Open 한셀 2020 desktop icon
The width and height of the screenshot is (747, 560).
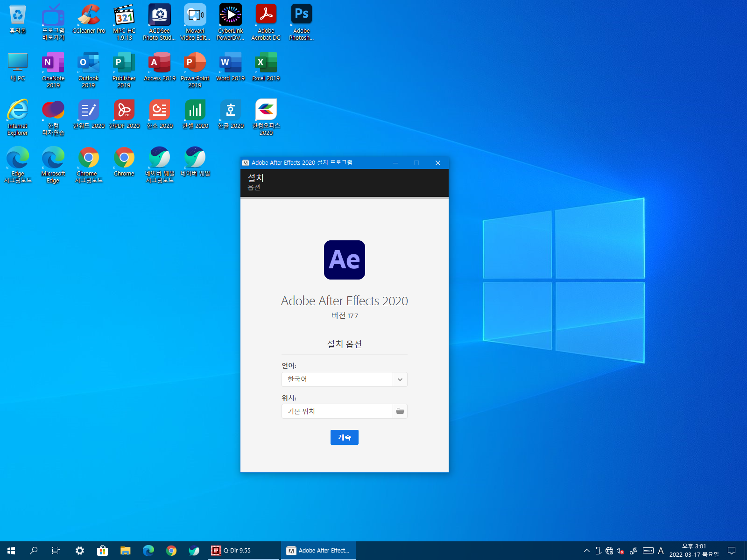(195, 115)
